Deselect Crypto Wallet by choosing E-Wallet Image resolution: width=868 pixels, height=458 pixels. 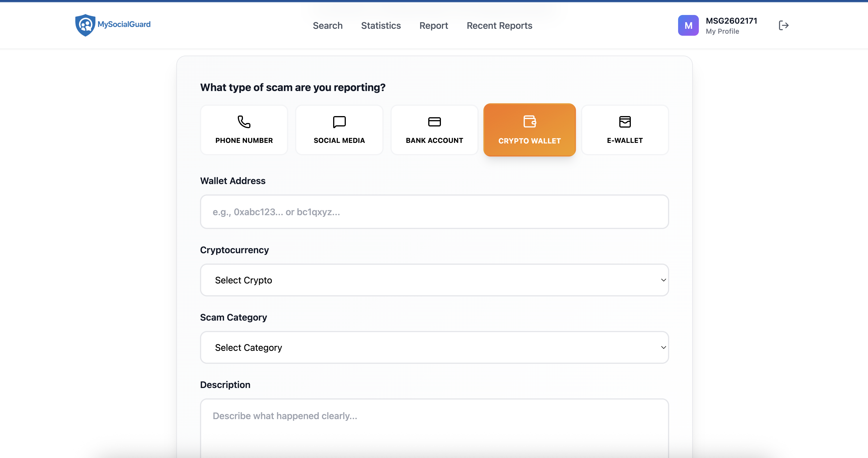pos(625,130)
